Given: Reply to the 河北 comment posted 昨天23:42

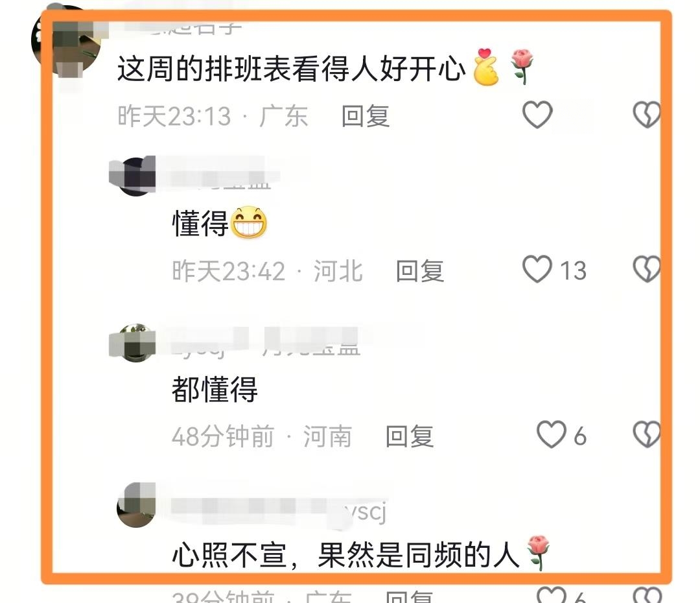Looking at the screenshot, I should [x=419, y=270].
